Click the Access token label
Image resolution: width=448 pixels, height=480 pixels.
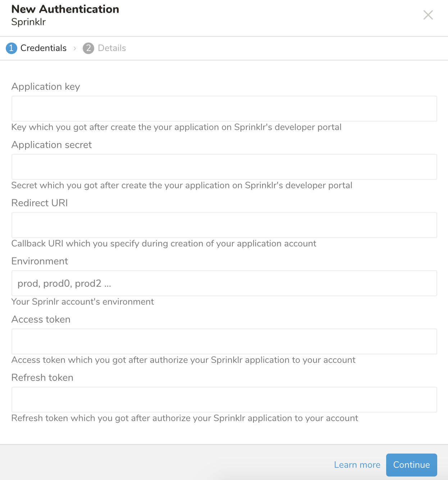pos(41,319)
